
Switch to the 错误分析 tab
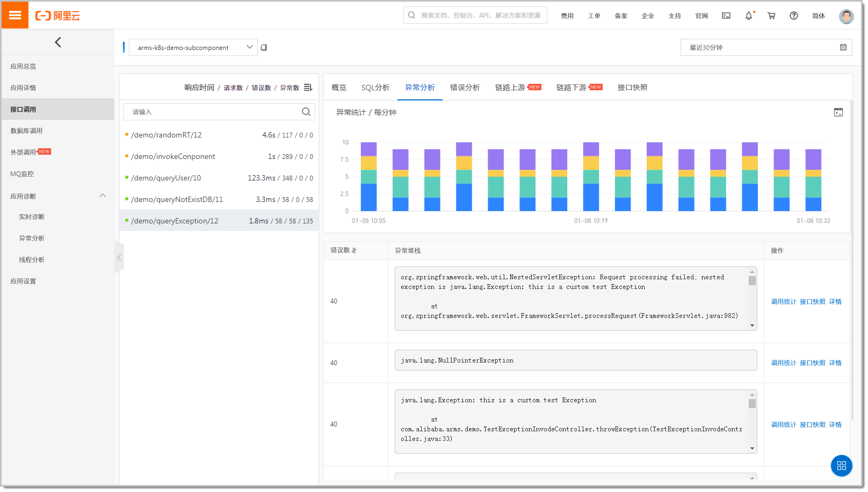coord(465,88)
